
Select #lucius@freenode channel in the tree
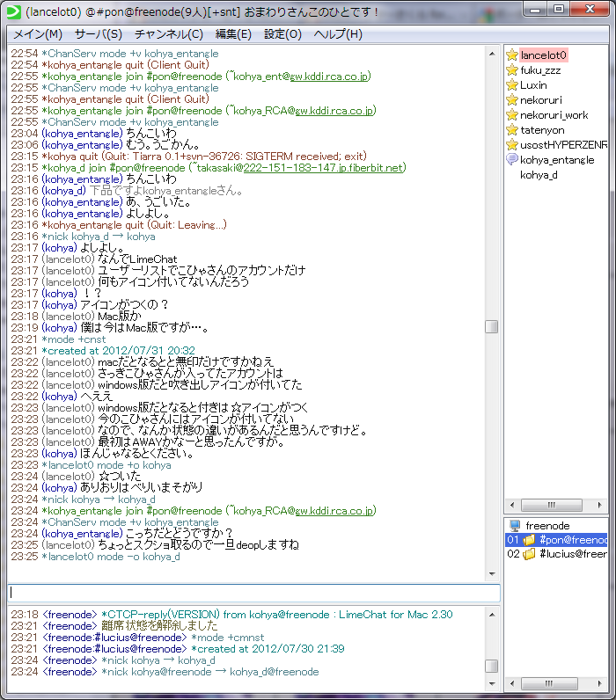pos(572,555)
